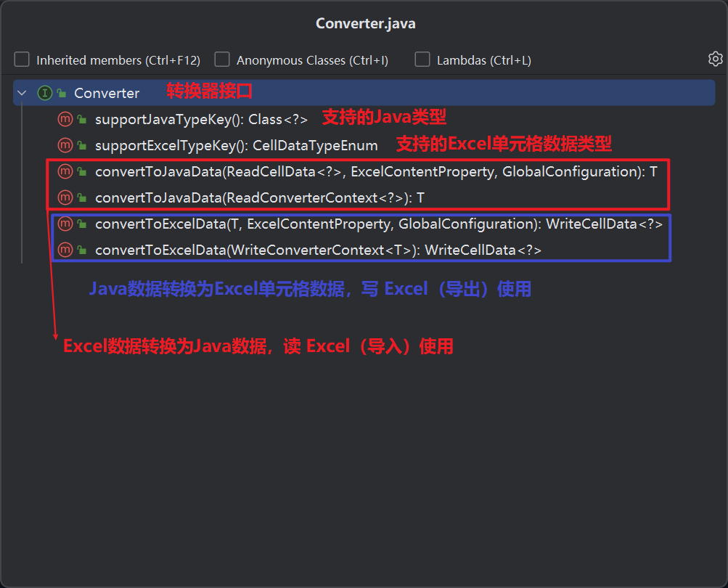Click the Converter.java popup title

(365, 23)
